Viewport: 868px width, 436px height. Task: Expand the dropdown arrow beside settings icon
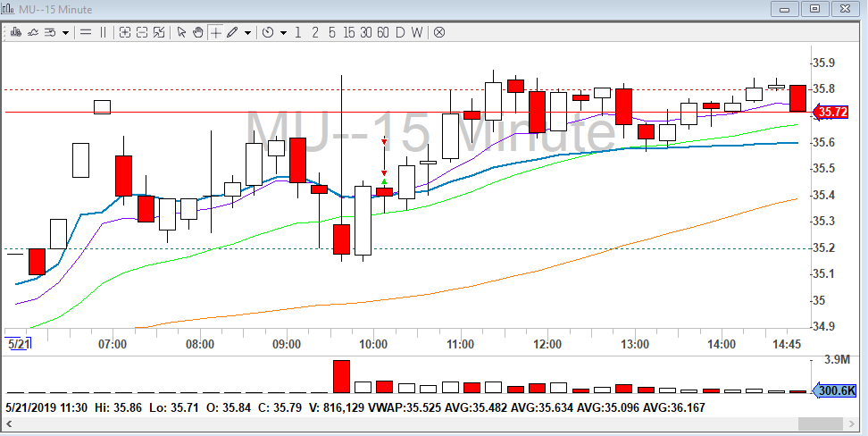coord(65,33)
